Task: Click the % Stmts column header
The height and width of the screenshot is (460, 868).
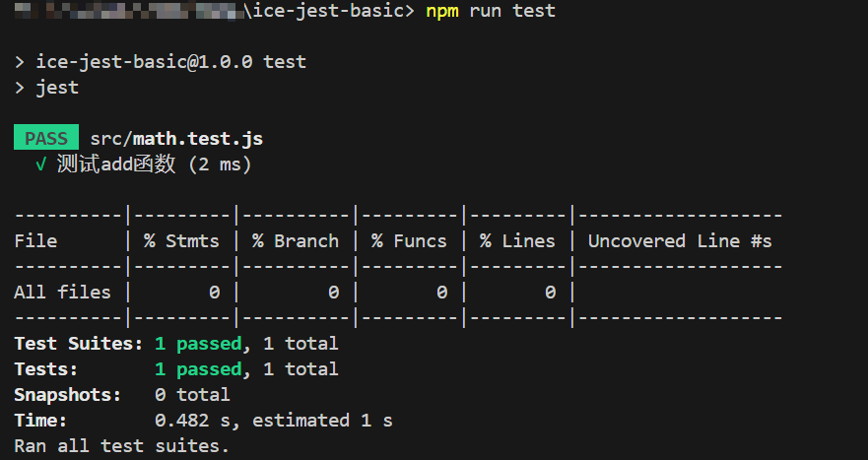Action: click(181, 241)
